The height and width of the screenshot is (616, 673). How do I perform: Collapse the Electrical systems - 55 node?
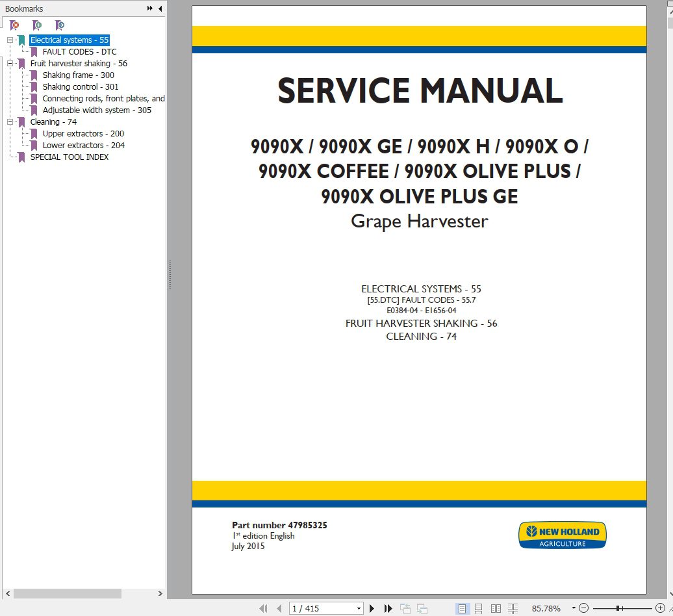(x=11, y=40)
